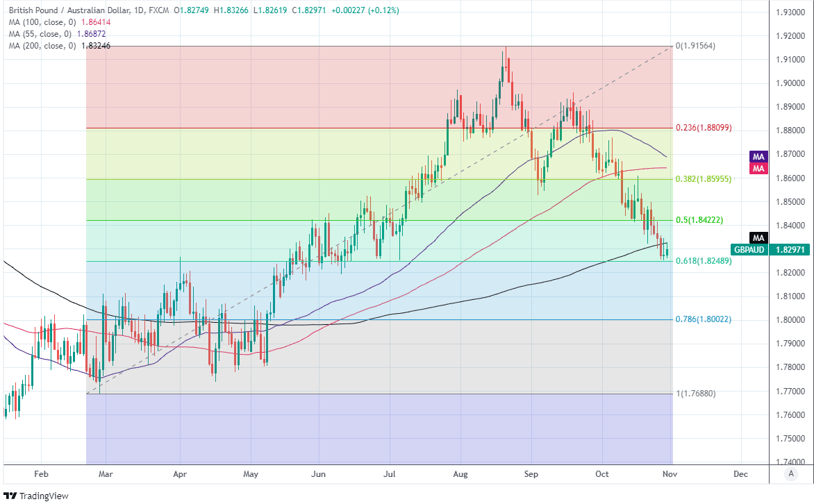814x504 pixels.
Task: Select the GBPAUD price label tag
Action: coord(749,250)
